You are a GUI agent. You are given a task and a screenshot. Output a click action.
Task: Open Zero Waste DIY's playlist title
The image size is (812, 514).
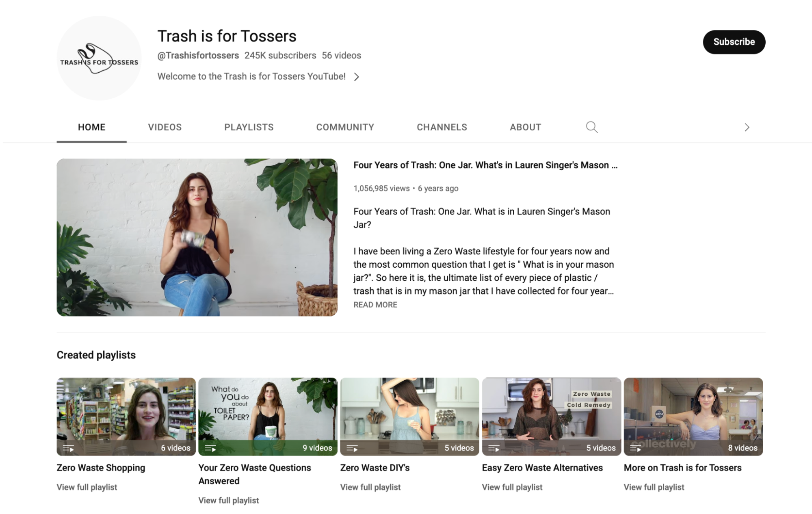375,468
